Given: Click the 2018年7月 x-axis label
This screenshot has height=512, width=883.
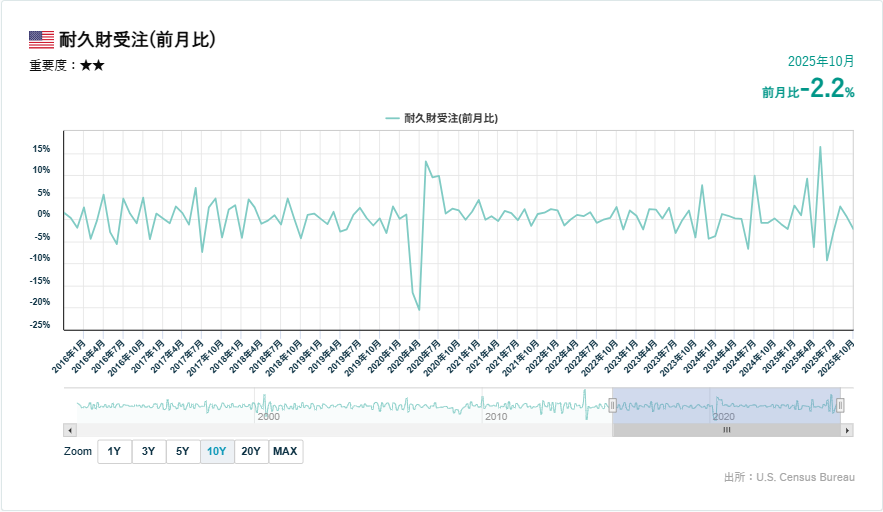Looking at the screenshot, I should (266, 356).
